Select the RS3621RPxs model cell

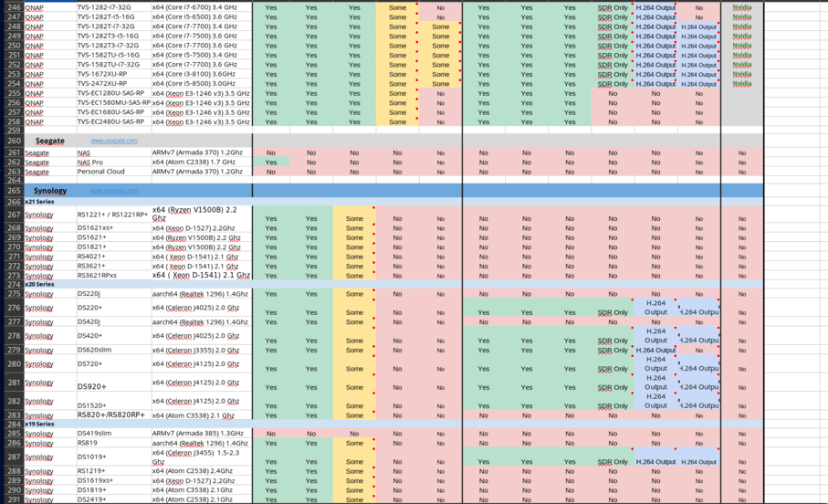tap(113, 275)
